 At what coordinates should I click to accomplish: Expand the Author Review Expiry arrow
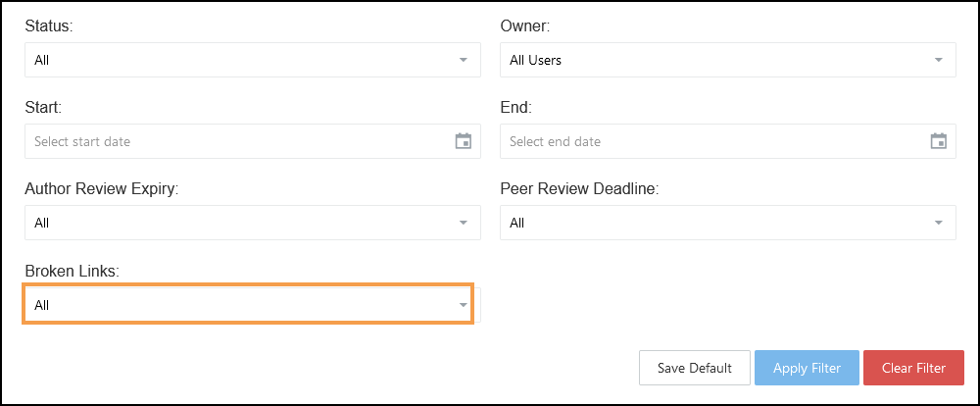464,223
